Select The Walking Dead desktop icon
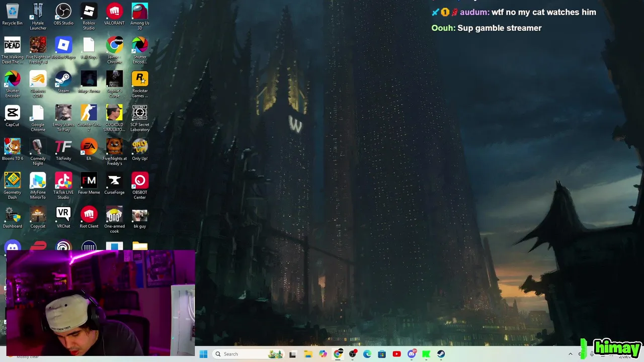The width and height of the screenshot is (644, 362). click(x=12, y=50)
